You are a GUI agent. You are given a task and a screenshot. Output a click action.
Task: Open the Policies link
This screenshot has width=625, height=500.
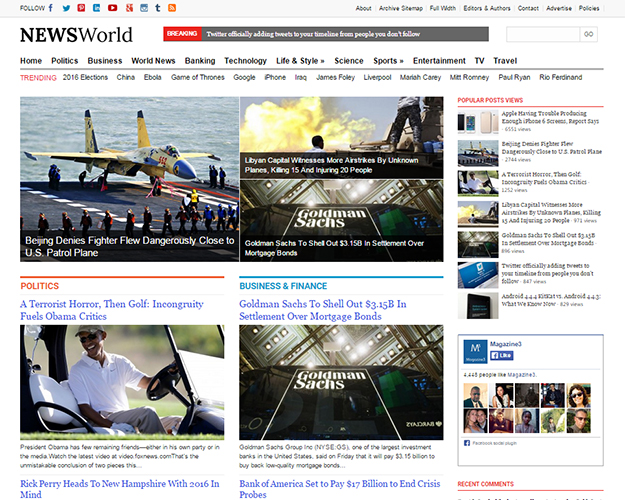589,8
